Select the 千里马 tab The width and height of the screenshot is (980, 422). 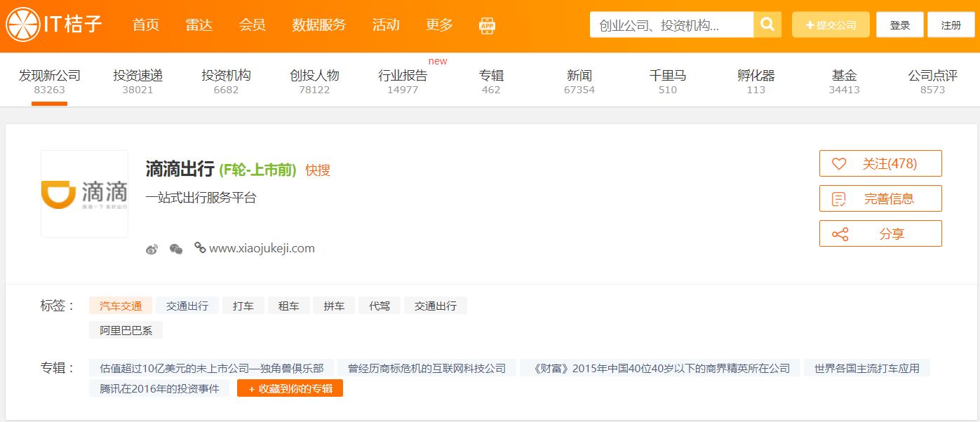668,81
